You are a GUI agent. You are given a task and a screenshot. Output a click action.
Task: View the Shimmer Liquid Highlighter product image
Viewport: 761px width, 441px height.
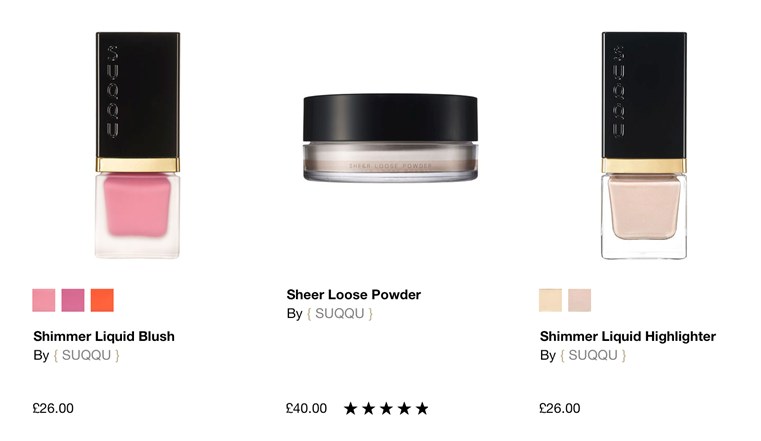(644, 145)
